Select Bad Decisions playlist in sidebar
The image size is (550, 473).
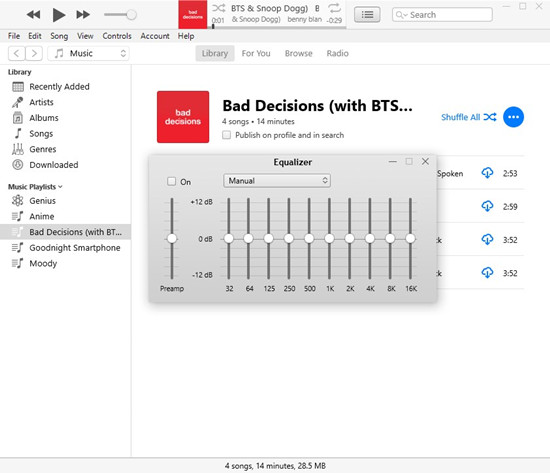click(x=66, y=232)
